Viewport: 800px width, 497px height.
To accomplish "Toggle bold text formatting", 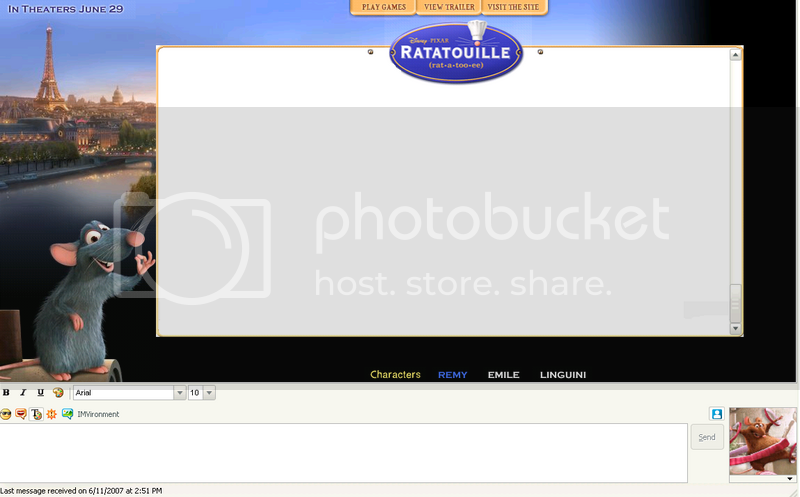I will click(6, 393).
